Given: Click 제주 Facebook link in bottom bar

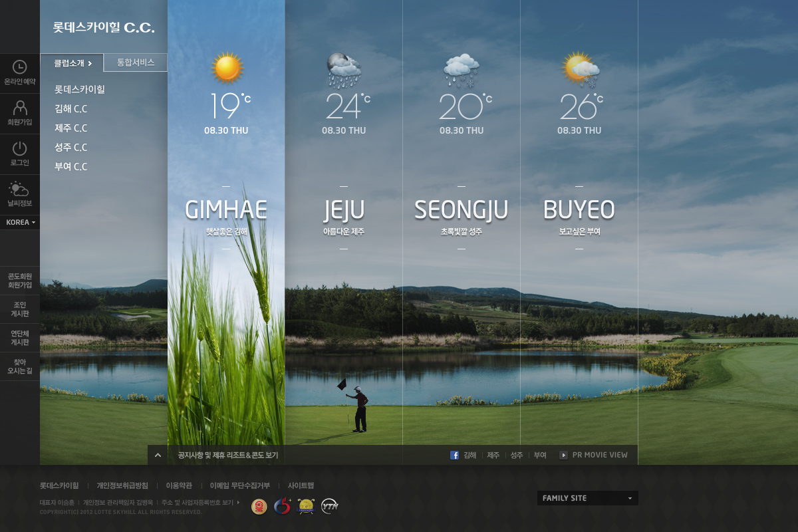Looking at the screenshot, I should [x=493, y=456].
